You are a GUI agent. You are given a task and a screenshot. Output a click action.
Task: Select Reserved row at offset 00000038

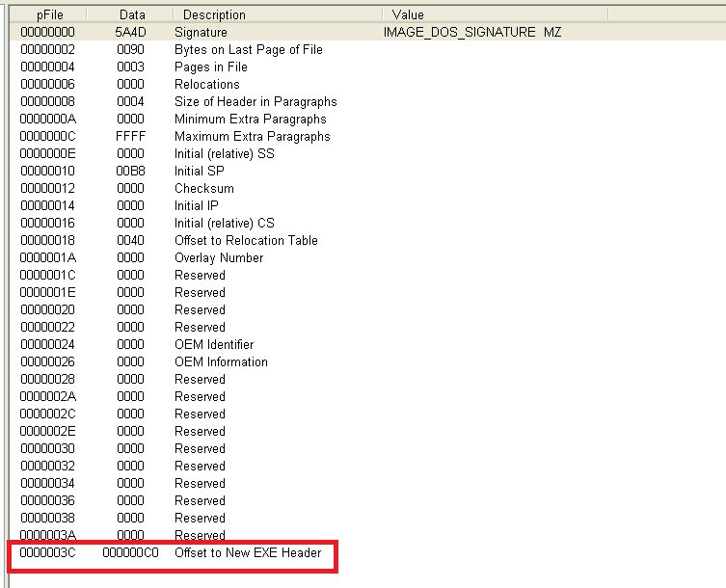(x=200, y=518)
